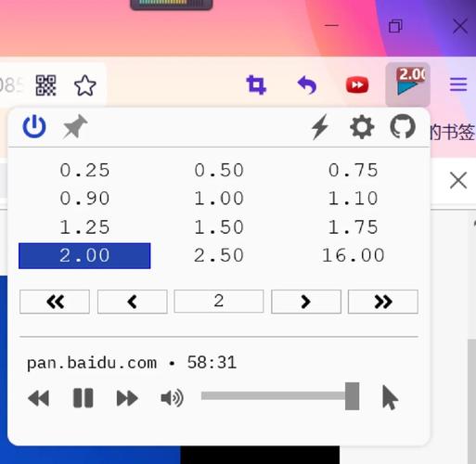
Task: Click the speed value input showing 2
Action: [x=219, y=302]
